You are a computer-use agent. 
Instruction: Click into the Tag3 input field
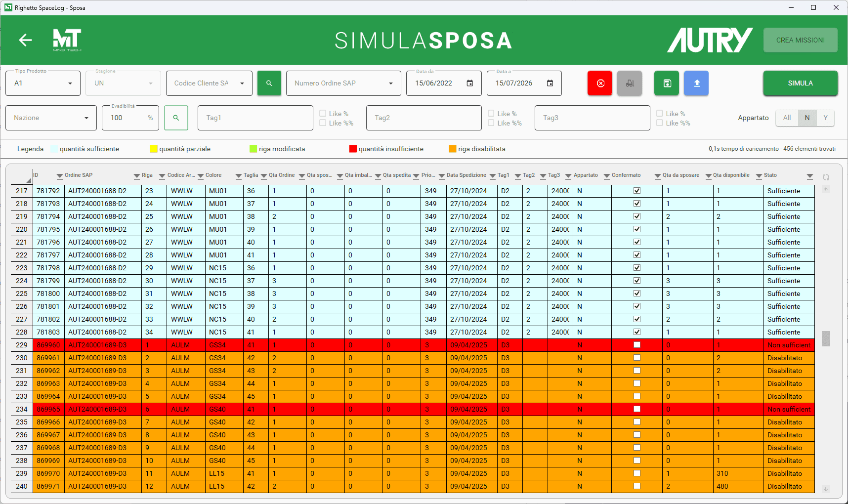(x=593, y=118)
